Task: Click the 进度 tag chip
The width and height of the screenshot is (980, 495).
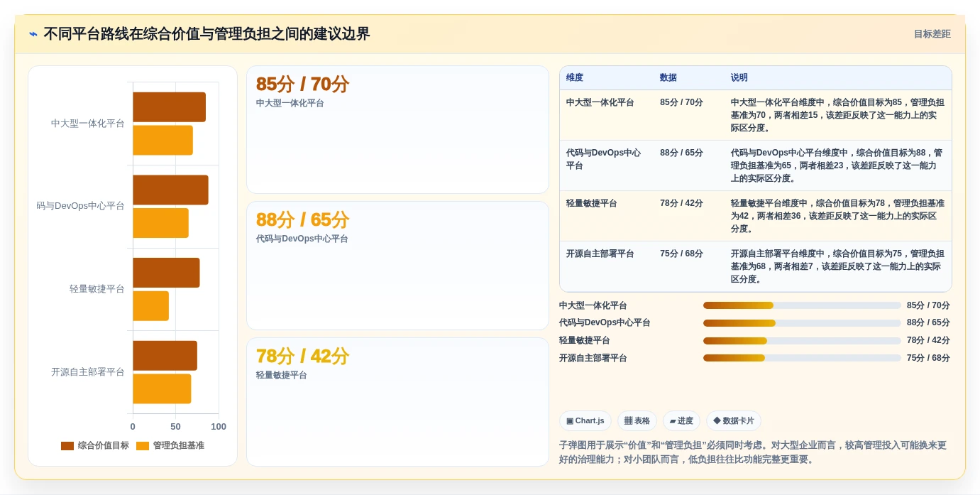Action: click(682, 421)
